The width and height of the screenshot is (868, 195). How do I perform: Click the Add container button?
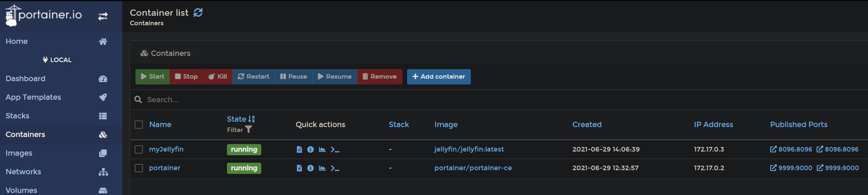(439, 77)
